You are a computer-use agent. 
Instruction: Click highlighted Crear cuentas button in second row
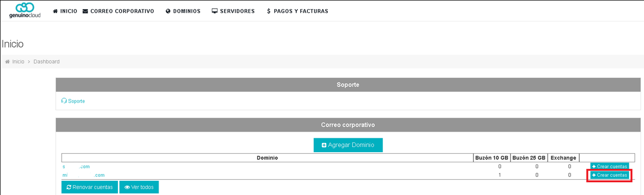tap(609, 175)
